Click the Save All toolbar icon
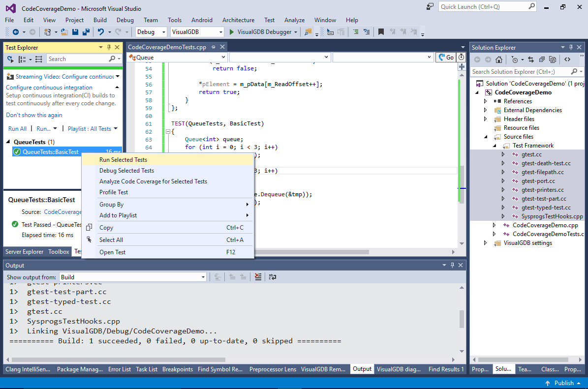This screenshot has height=389, width=588. click(x=86, y=32)
